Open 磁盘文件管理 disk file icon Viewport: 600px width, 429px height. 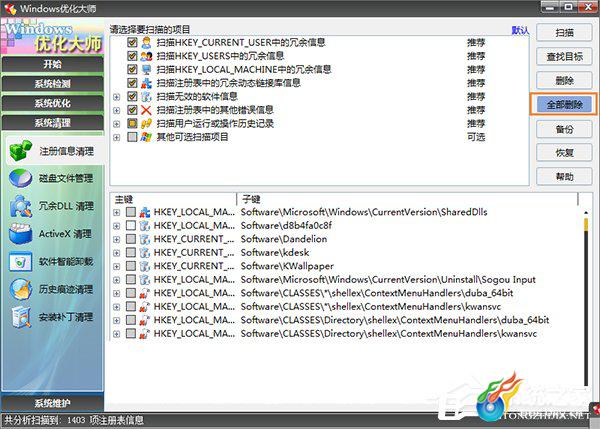click(20, 178)
